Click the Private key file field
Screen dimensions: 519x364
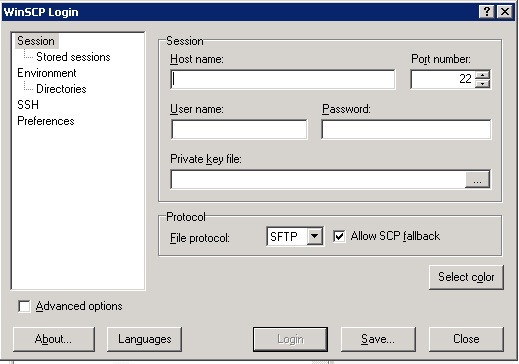tap(318, 179)
